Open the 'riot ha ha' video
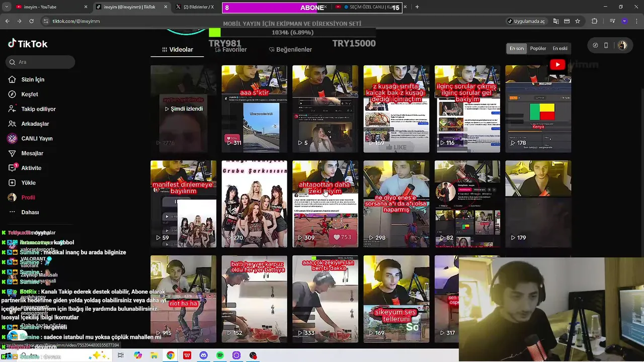The width and height of the screenshot is (644, 362). click(183, 299)
